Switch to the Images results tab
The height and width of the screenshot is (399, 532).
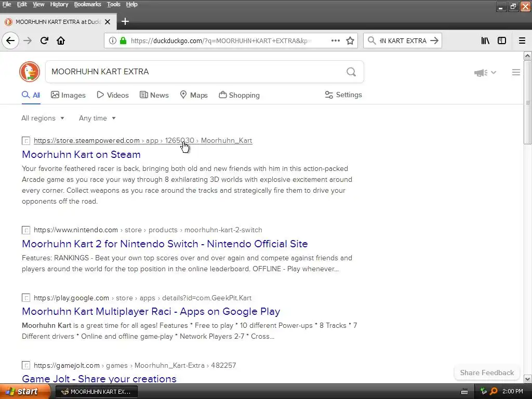(x=68, y=95)
